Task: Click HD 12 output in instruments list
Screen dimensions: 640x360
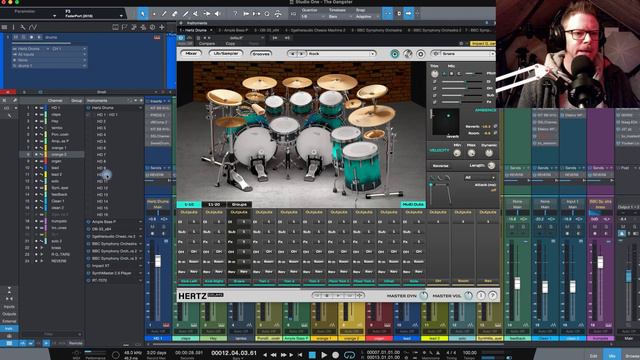Action: pos(102,188)
